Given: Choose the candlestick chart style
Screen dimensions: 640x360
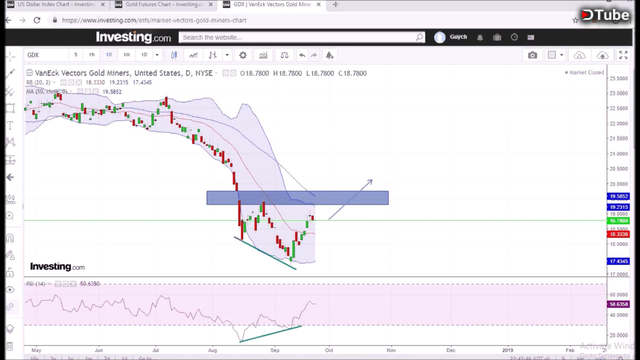Looking at the screenshot, I should [x=174, y=55].
